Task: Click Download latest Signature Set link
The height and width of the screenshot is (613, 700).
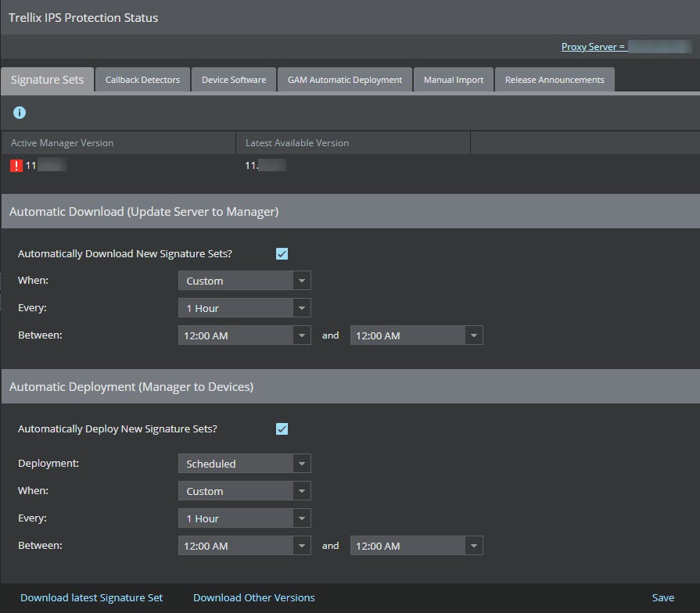Action: click(92, 597)
